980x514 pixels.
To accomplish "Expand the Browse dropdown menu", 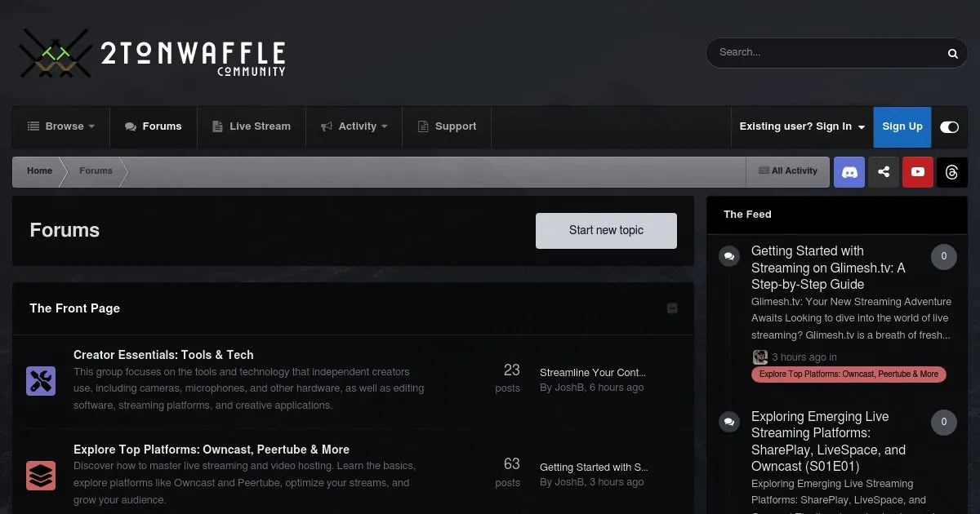I will [61, 126].
